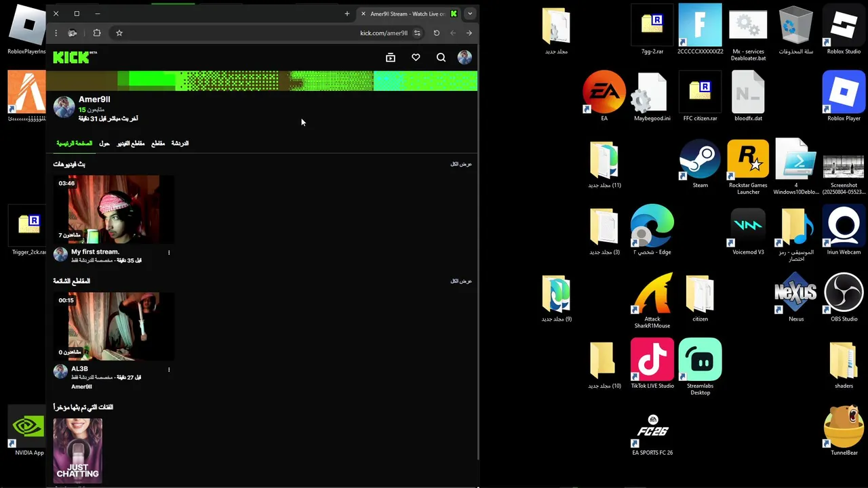Image resolution: width=868 pixels, height=488 pixels.
Task: Select the Trigger_2ck.rar archive icon
Action: pyautogui.click(x=28, y=230)
